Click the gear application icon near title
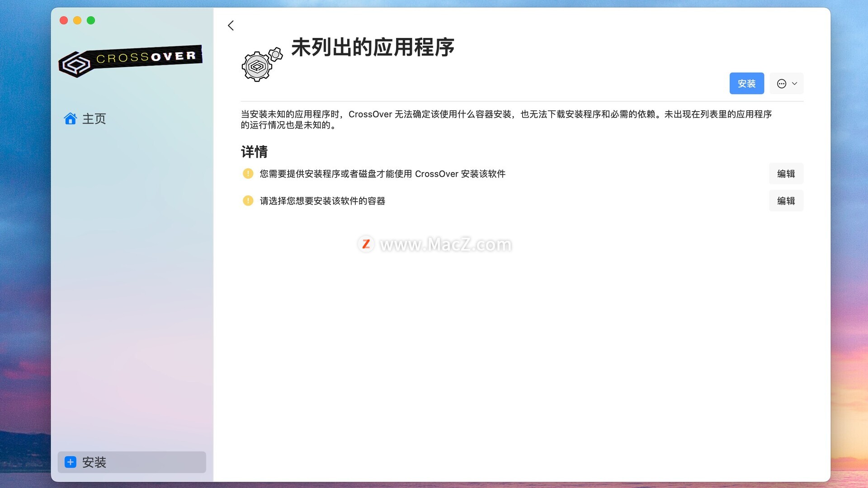Image resolution: width=868 pixels, height=488 pixels. [x=262, y=65]
